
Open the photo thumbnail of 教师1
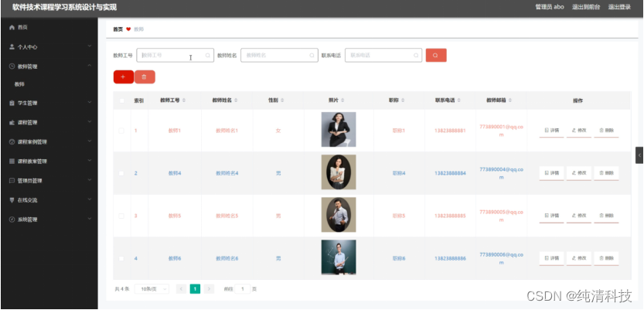(x=339, y=129)
